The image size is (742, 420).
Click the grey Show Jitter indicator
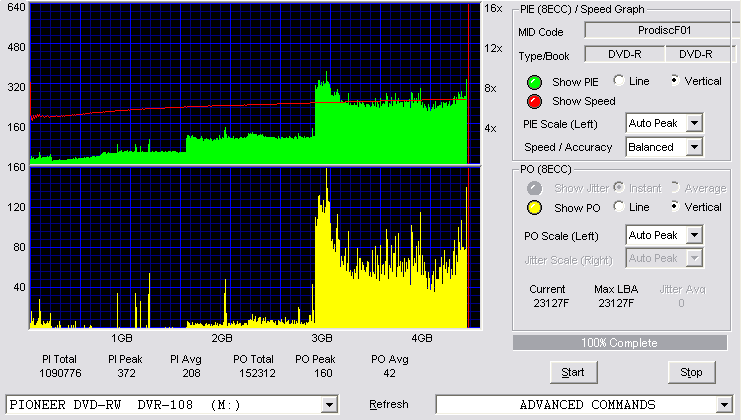(534, 188)
